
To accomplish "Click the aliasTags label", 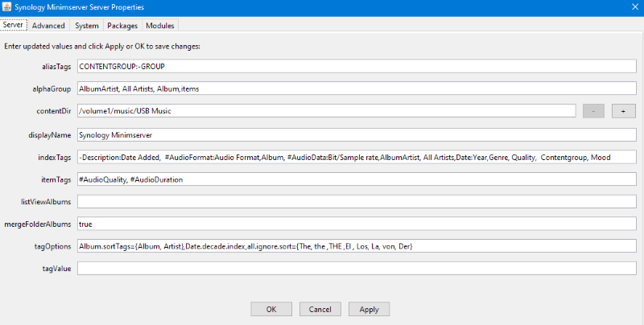I will [x=56, y=67].
